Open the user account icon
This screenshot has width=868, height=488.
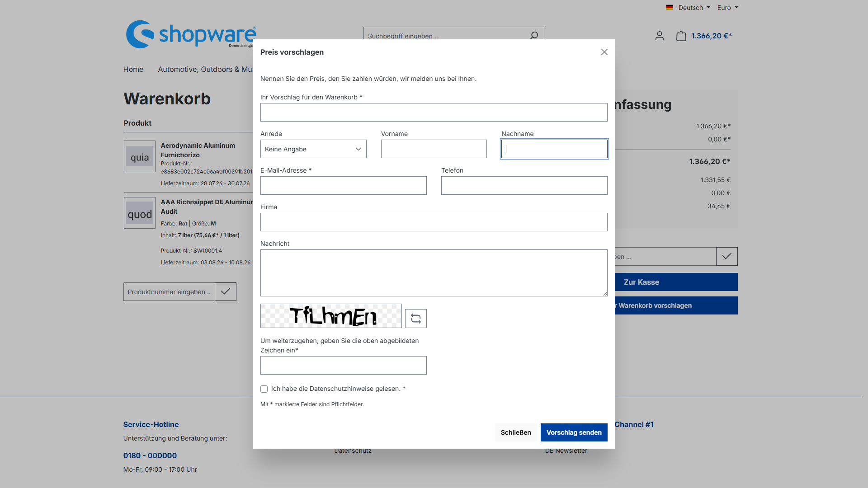660,36
